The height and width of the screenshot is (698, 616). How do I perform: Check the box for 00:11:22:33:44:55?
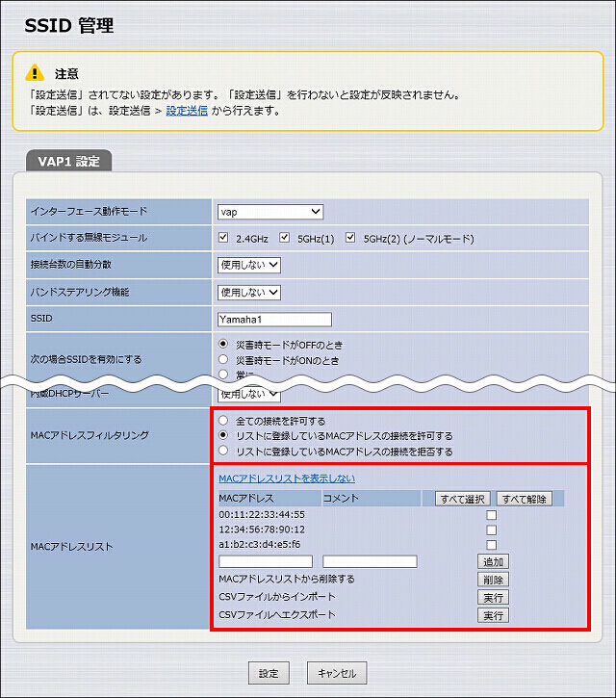[492, 515]
